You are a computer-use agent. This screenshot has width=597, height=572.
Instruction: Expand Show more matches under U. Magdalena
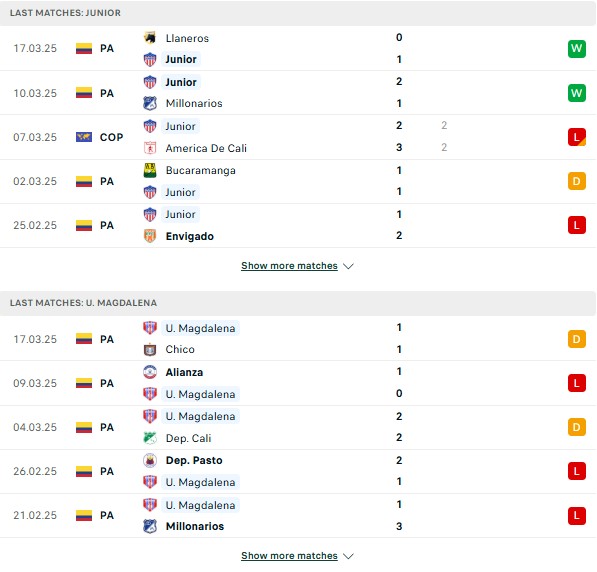pyautogui.click(x=289, y=556)
